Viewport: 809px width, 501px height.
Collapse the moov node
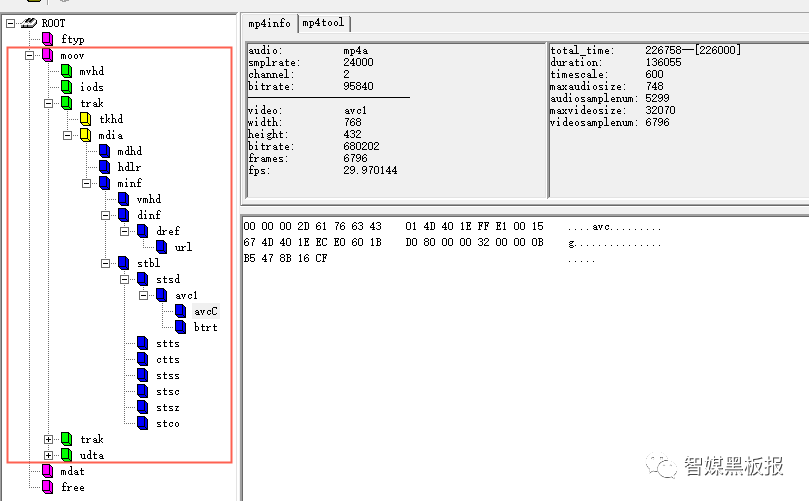tap(29, 55)
